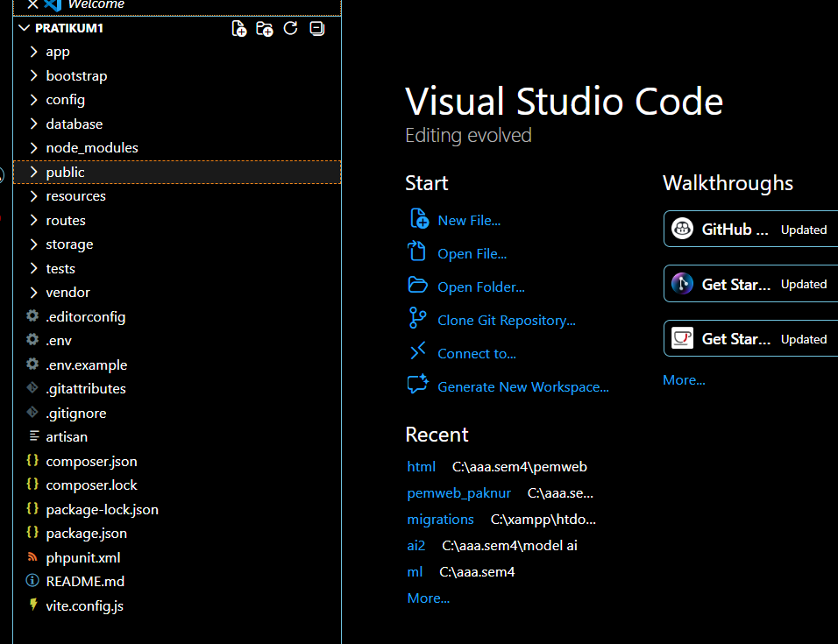
Task: Expand the public folder
Action: point(33,172)
